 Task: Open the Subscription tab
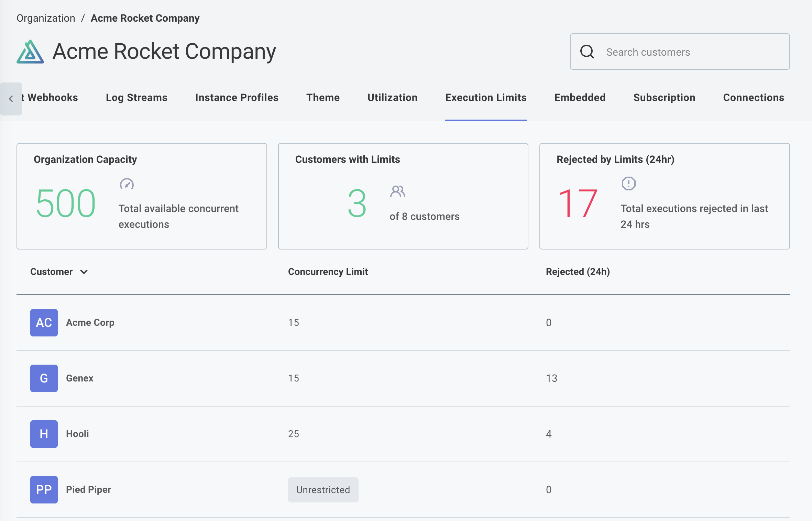[x=664, y=98]
